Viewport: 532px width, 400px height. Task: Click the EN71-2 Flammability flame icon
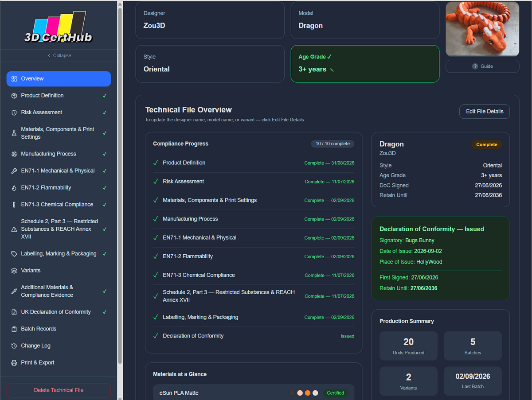(14, 188)
